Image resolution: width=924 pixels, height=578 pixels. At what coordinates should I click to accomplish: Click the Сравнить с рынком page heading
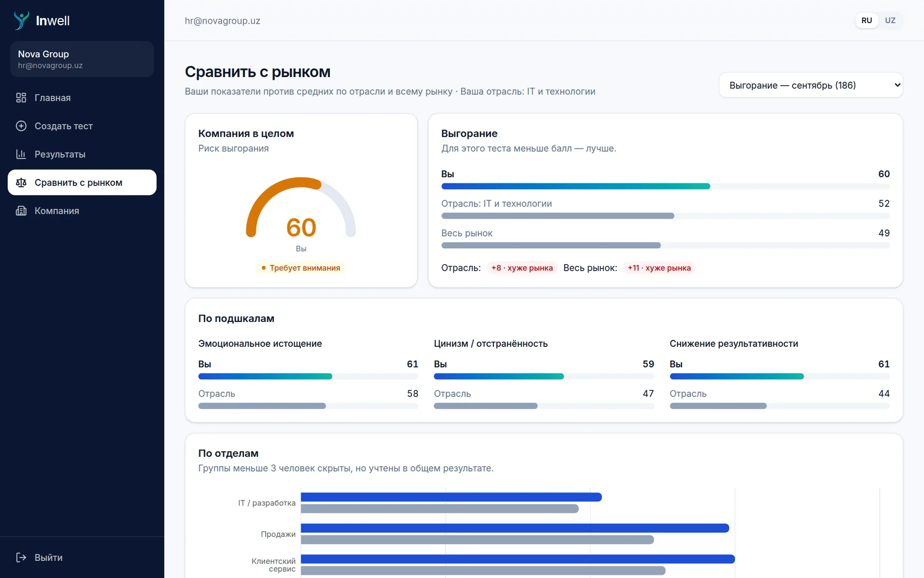click(258, 72)
